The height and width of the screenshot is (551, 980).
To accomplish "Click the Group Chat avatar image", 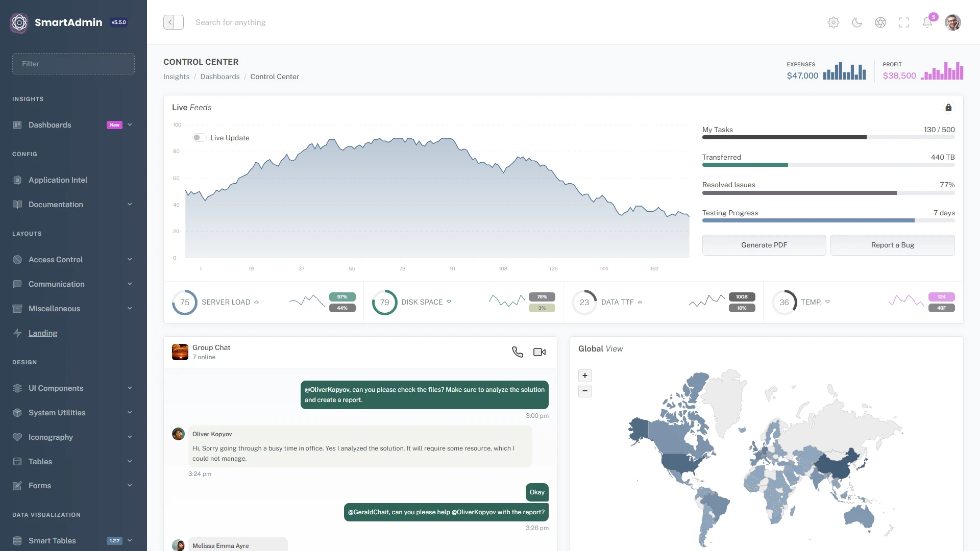I will pyautogui.click(x=180, y=352).
